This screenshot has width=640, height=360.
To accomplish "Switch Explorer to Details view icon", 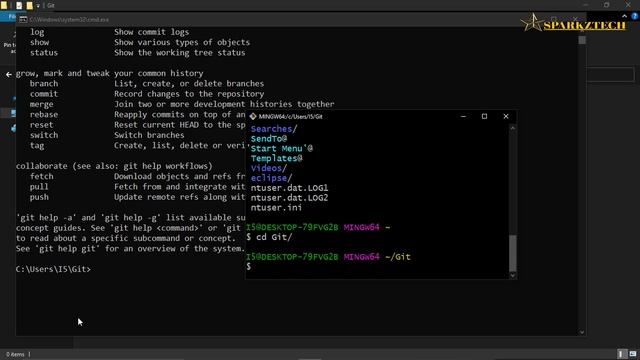I will point(621,354).
